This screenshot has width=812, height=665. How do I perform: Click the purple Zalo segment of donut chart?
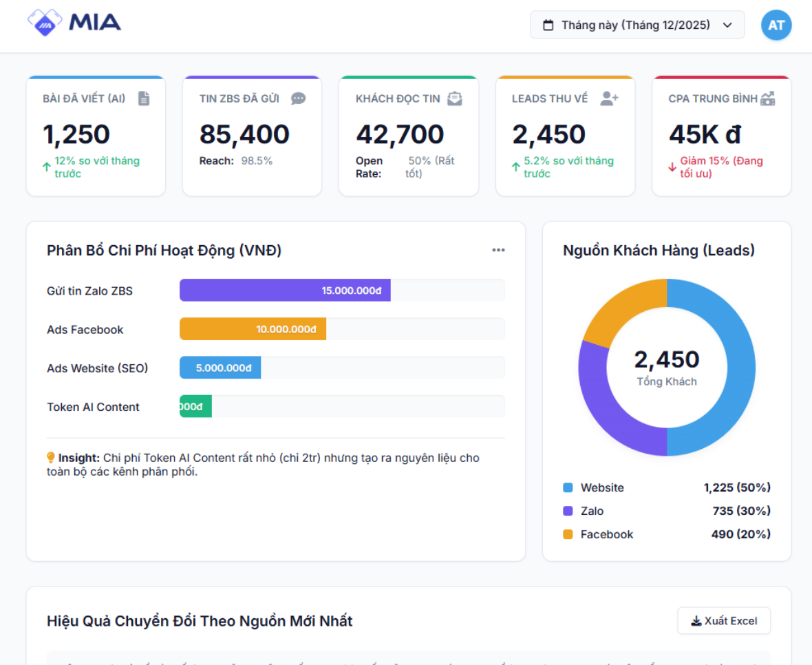[x=609, y=410]
